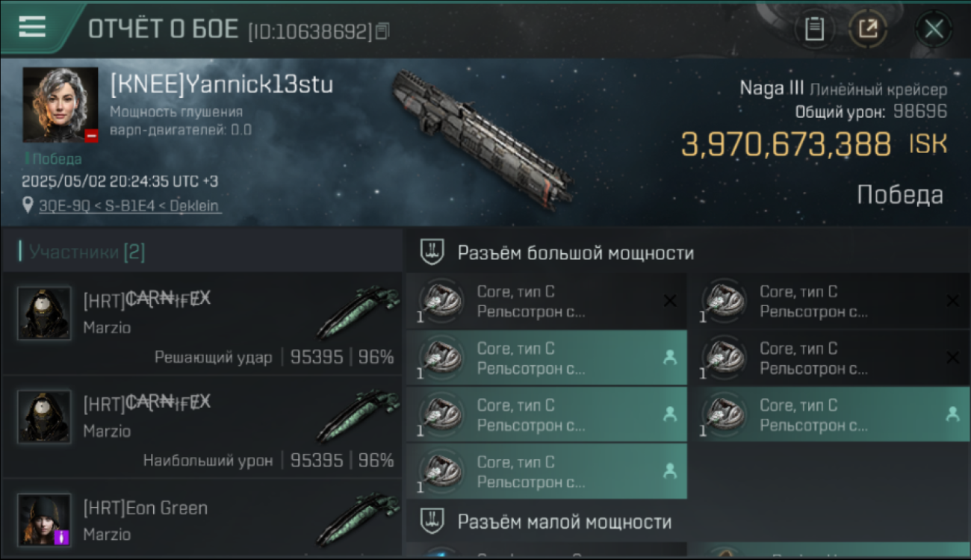Open Yannick13stu's character portrait
The width and height of the screenshot is (971, 560).
tap(61, 105)
